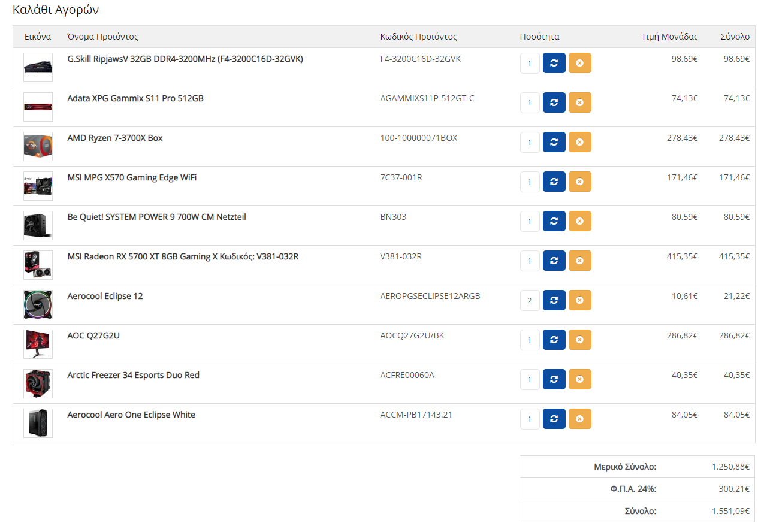Open Aerocool Aero One case thumbnail
Screen dimensions: 773x532
[38, 423]
